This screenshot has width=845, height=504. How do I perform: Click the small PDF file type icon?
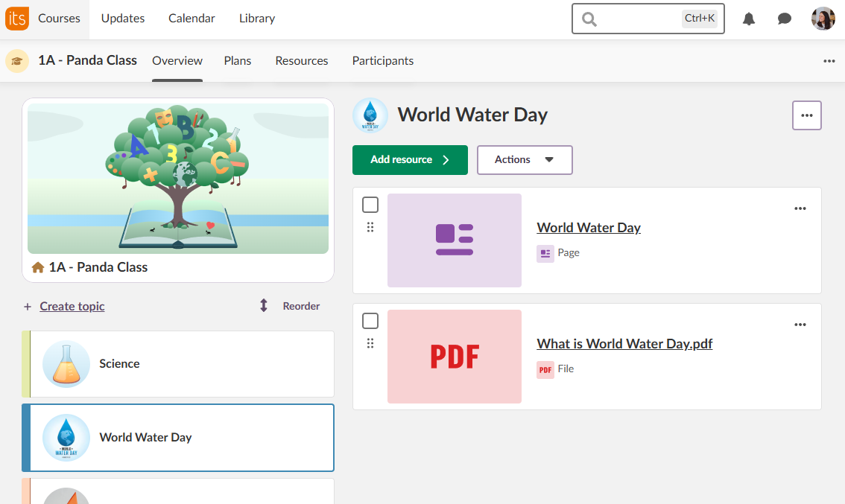click(545, 369)
